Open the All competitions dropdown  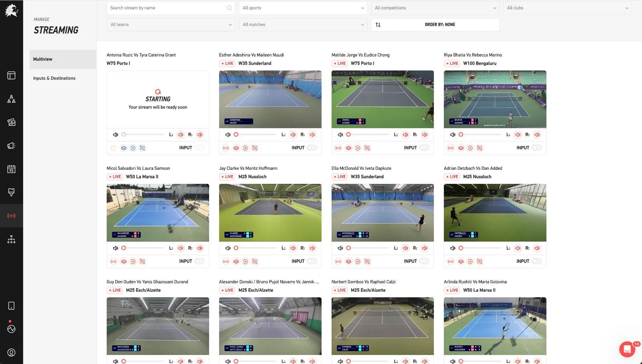coord(435,8)
